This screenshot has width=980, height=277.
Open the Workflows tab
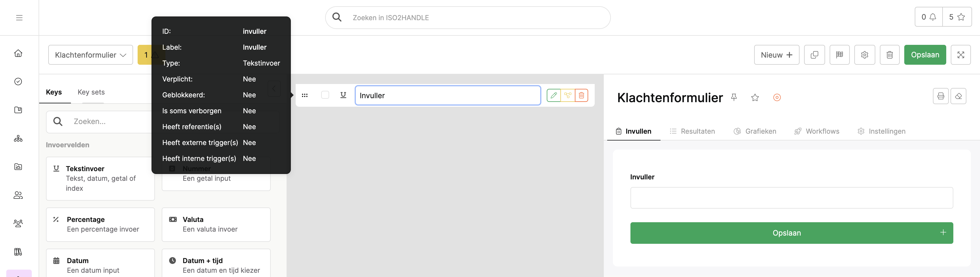(x=817, y=131)
